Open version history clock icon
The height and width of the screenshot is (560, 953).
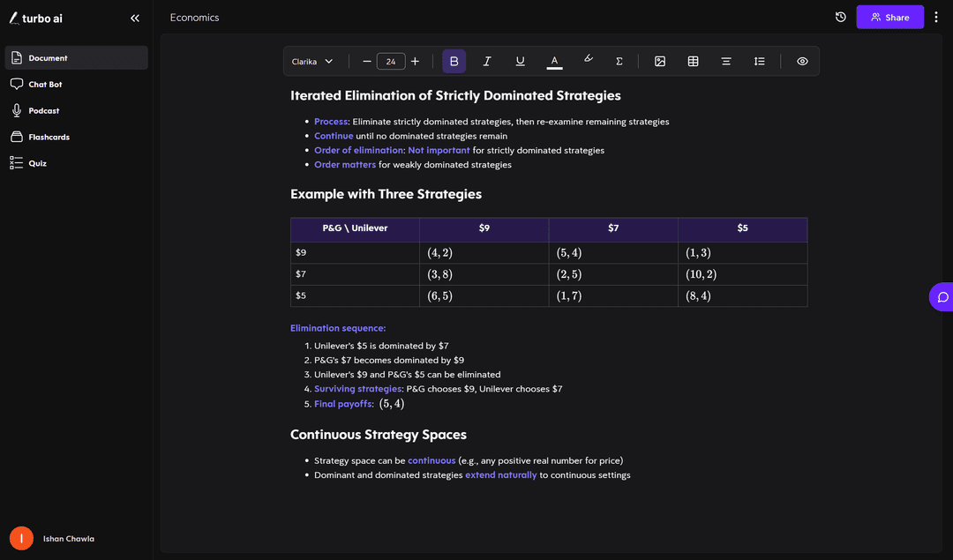tap(841, 17)
